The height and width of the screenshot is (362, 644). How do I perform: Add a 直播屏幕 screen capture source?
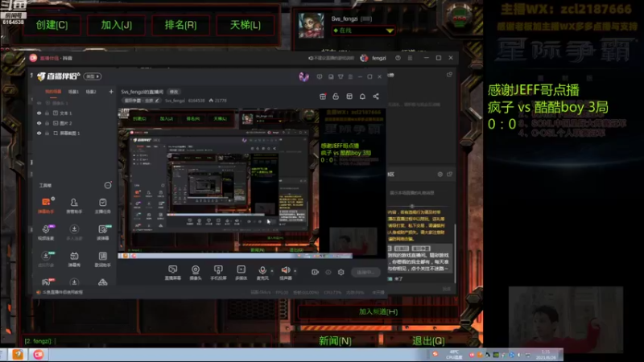tap(173, 273)
